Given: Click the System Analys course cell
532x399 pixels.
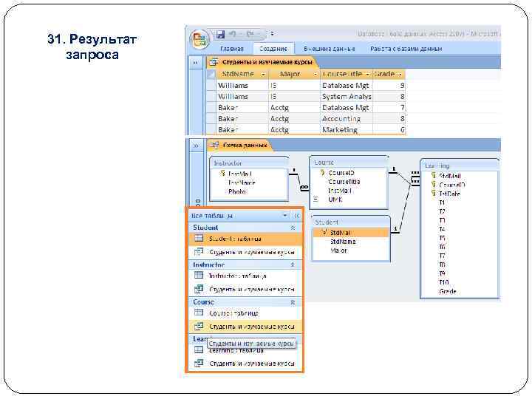Looking at the screenshot, I should pyautogui.click(x=347, y=97).
